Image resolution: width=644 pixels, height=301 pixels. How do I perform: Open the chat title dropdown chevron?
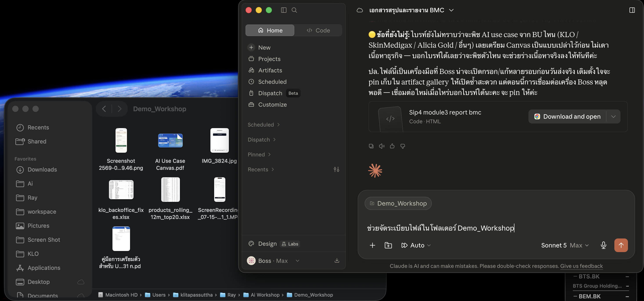[x=451, y=10]
